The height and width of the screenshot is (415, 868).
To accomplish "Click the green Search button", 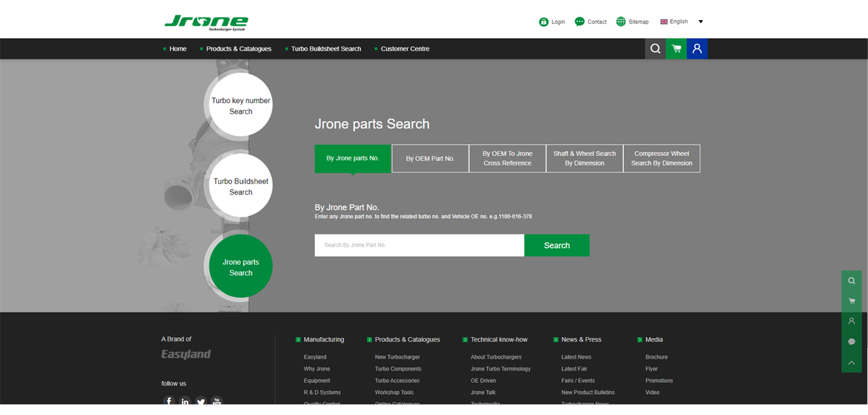I will (x=557, y=245).
